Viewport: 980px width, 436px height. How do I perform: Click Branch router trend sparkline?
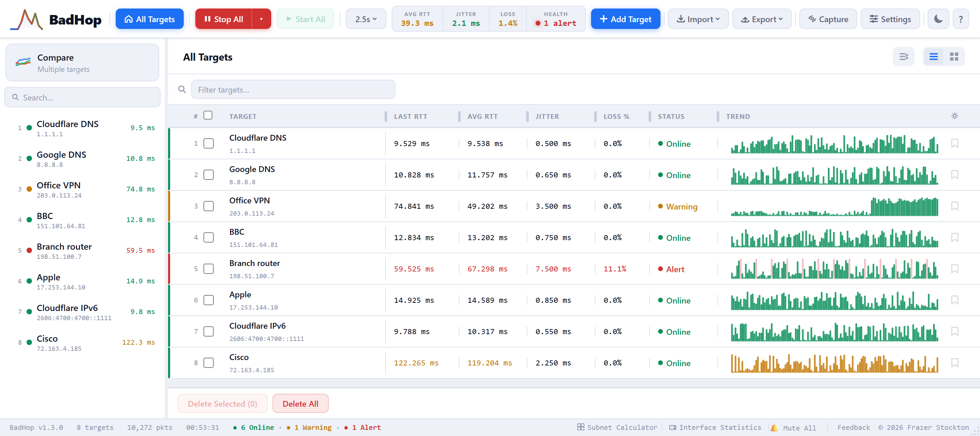pyautogui.click(x=834, y=269)
